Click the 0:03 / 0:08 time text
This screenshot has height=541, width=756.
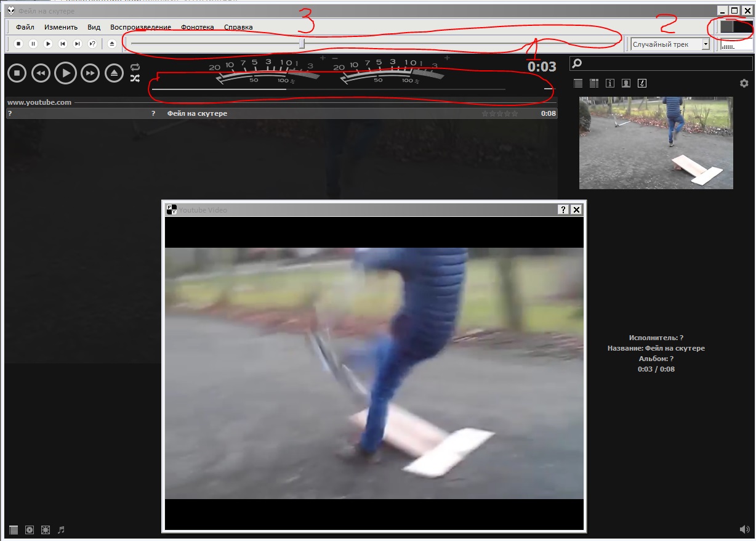(656, 369)
